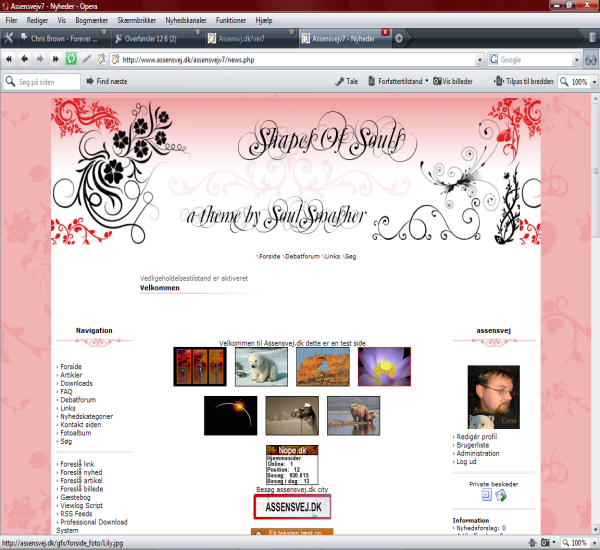Click the Søg på siden field
600x550 pixels.
(x=42, y=82)
